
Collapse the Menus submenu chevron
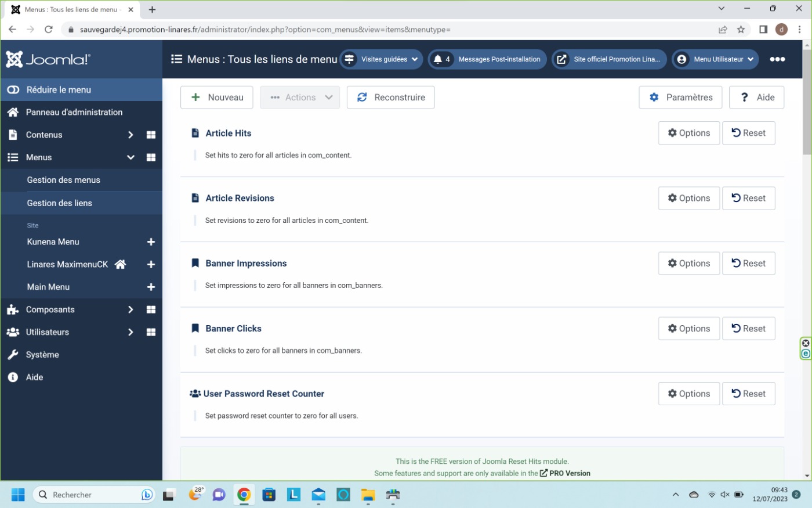[130, 157]
